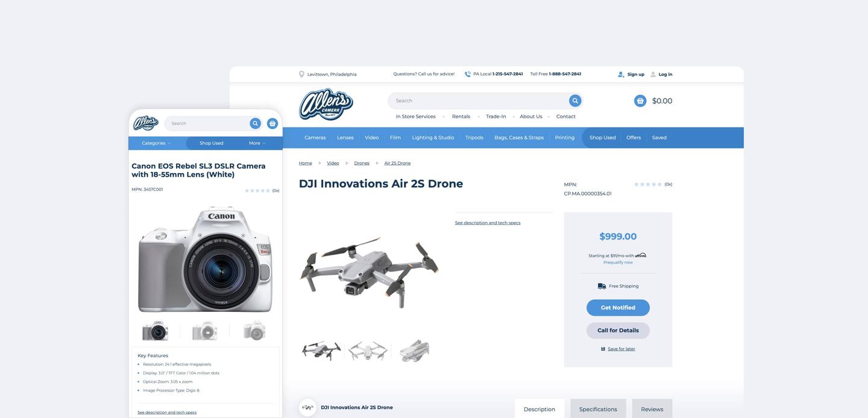Image resolution: width=868 pixels, height=418 pixels.
Task: Open the Trade-In link
Action: (496, 116)
